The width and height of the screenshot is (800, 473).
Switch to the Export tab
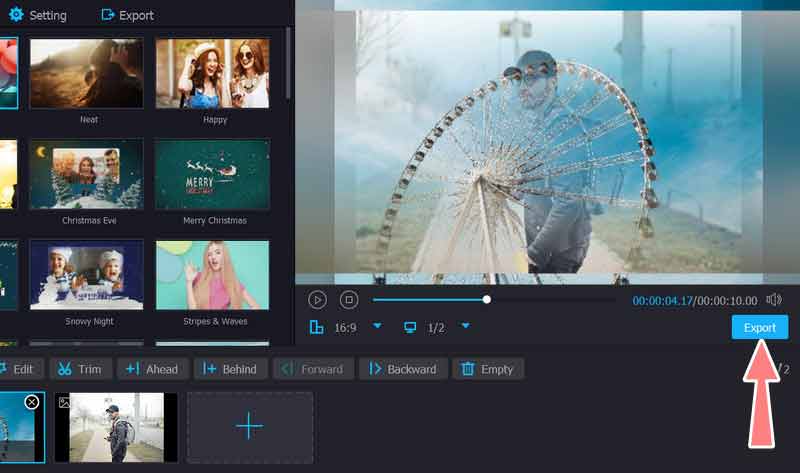click(x=127, y=15)
